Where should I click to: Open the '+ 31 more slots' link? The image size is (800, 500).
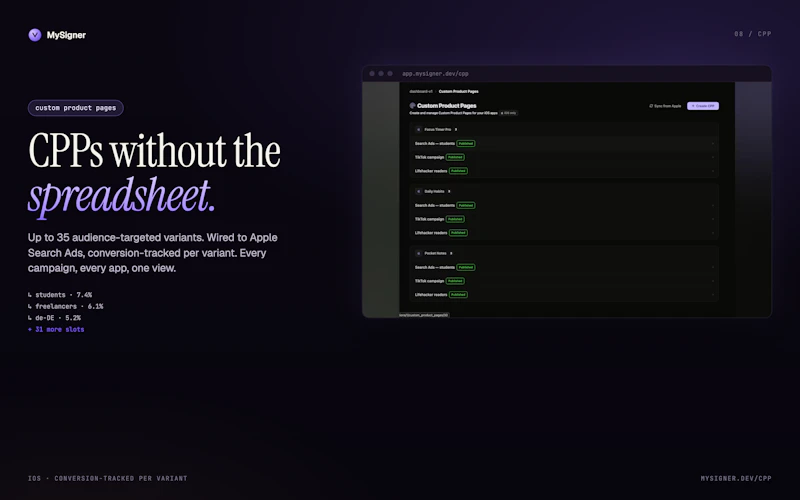tap(56, 329)
